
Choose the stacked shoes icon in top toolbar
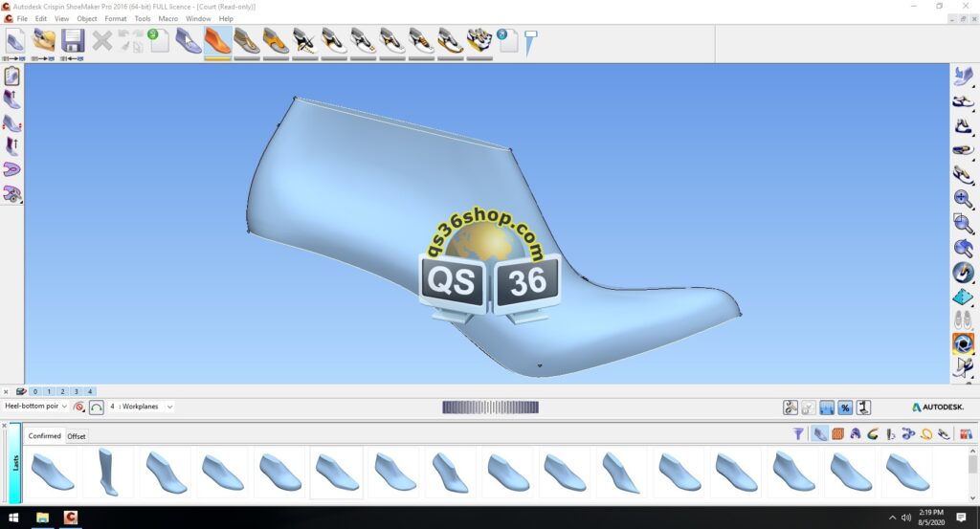[x=479, y=41]
